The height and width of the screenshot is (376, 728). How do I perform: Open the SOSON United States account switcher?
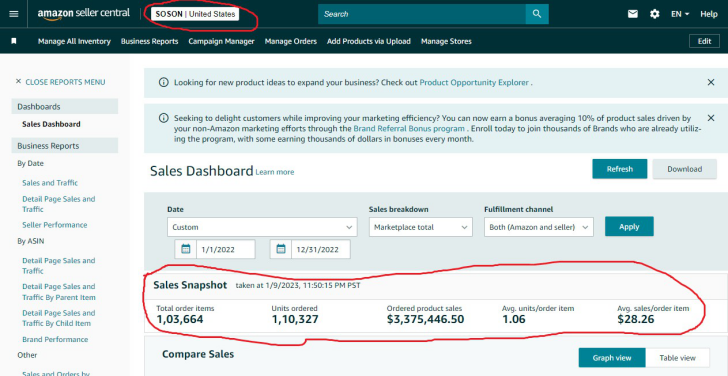point(195,14)
